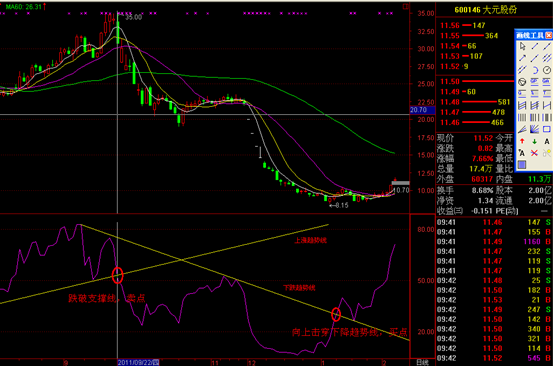The width and height of the screenshot is (553, 367).
Task: Click the 收益(三) value -0.151
Action: (x=482, y=211)
